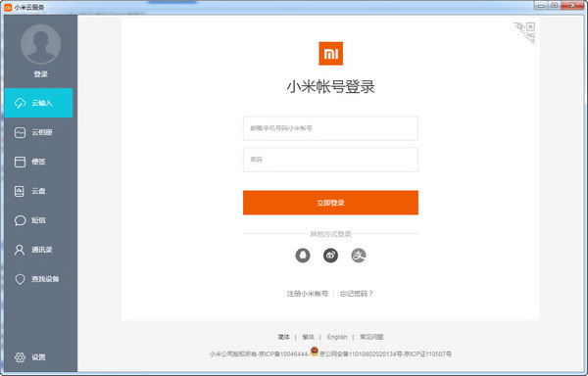Select 繁体 language link
Screen dimensions: 588x376
click(308, 337)
